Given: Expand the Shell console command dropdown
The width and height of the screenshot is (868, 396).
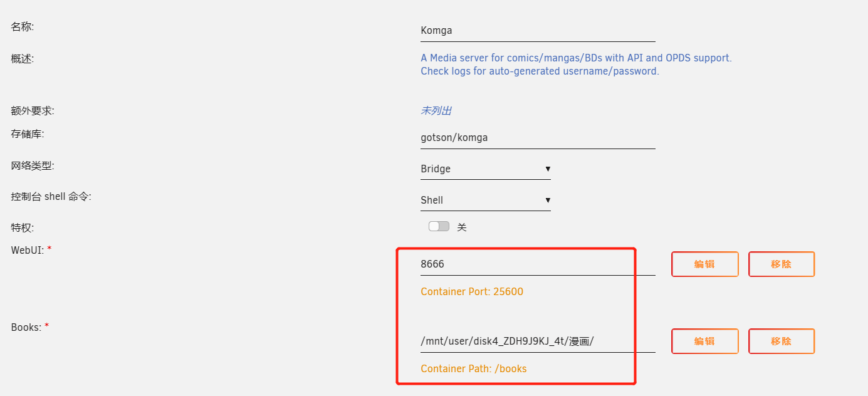Looking at the screenshot, I should (x=485, y=200).
